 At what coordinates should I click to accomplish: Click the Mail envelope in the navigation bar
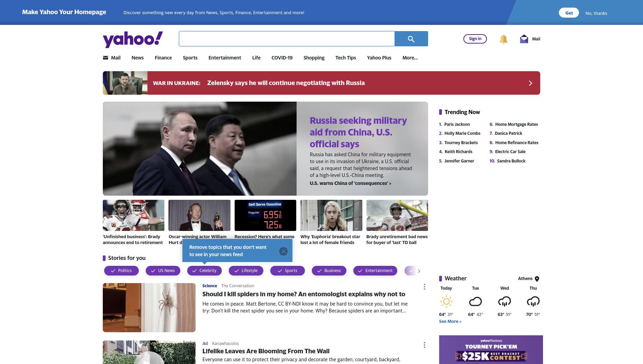coord(106,58)
